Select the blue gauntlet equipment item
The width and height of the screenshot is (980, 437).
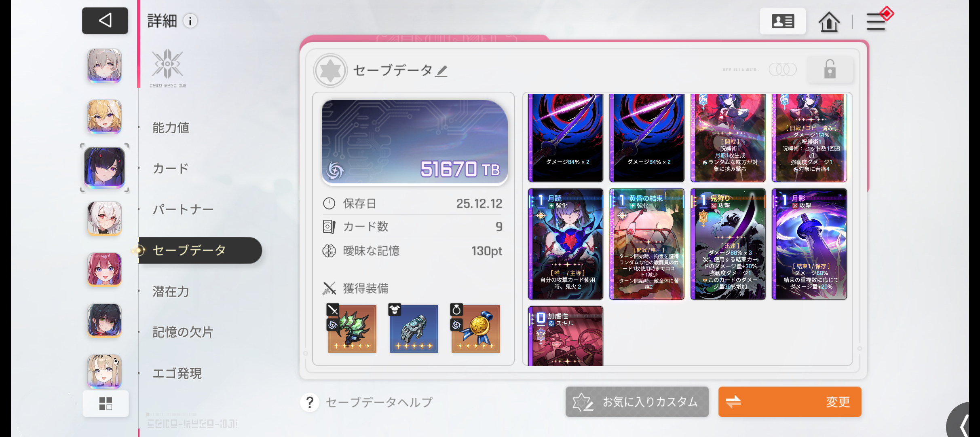(414, 329)
